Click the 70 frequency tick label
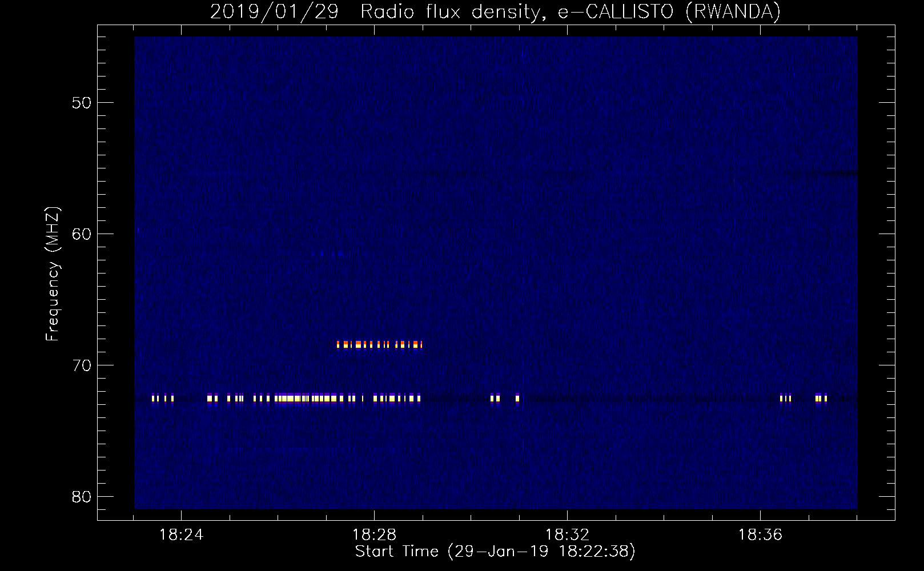 tap(82, 365)
